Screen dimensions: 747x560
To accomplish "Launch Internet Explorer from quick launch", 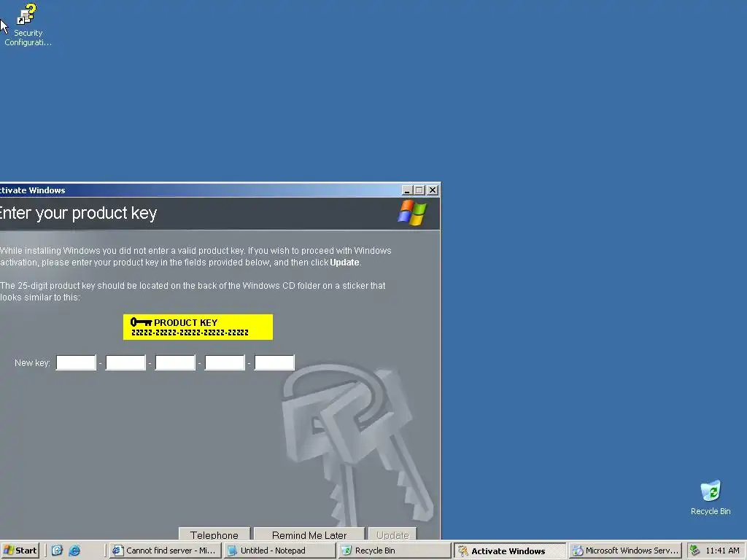I will coord(74,551).
